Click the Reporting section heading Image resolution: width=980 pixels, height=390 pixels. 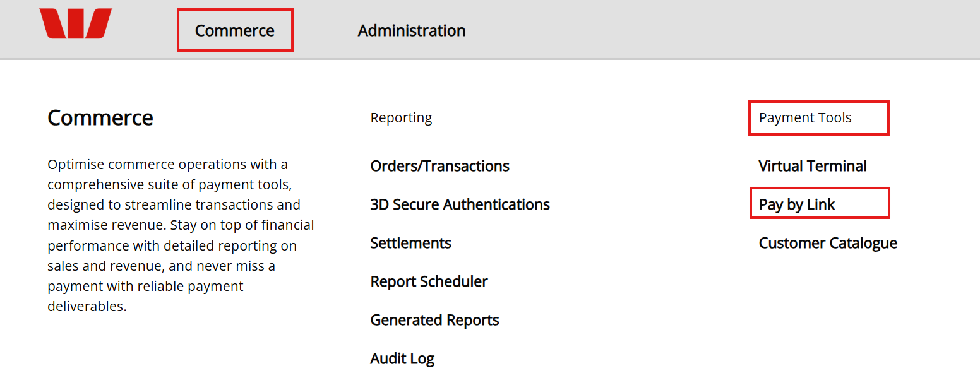[x=401, y=118]
